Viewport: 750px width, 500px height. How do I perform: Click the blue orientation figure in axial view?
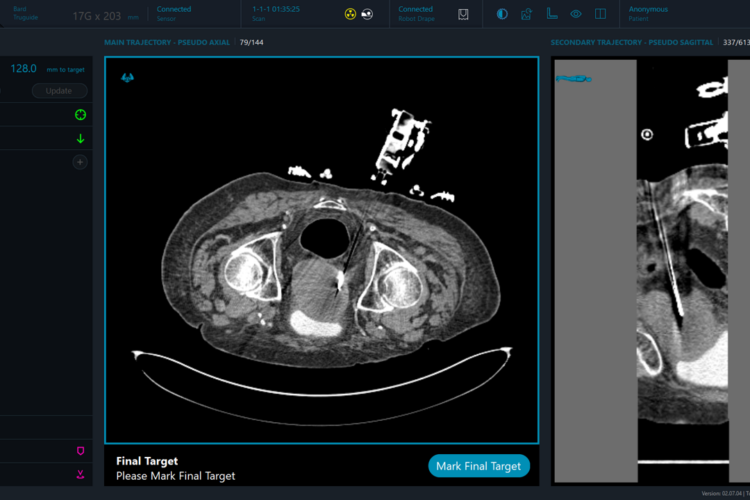[127, 78]
